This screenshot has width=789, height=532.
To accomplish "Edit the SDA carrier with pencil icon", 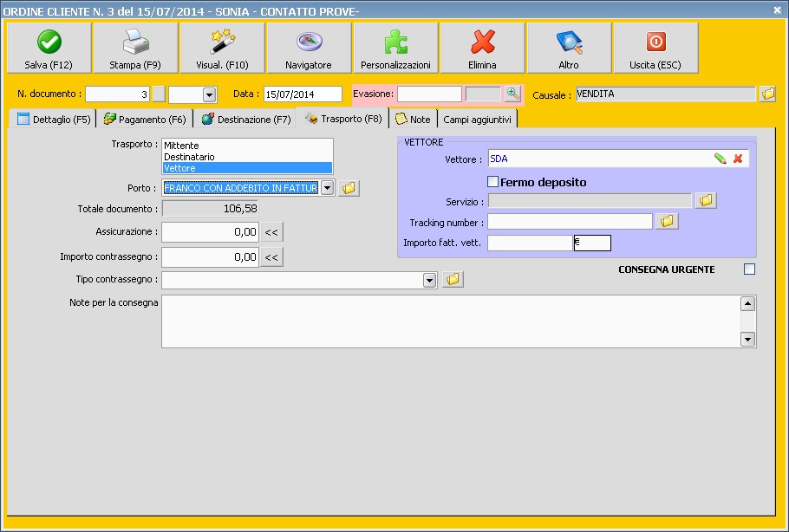I will pos(720,159).
